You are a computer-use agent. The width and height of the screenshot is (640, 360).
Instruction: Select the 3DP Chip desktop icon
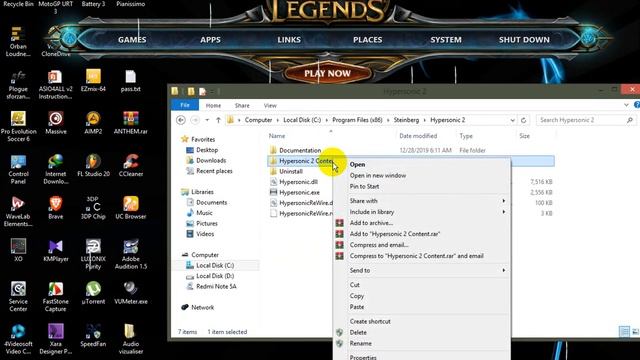93,208
